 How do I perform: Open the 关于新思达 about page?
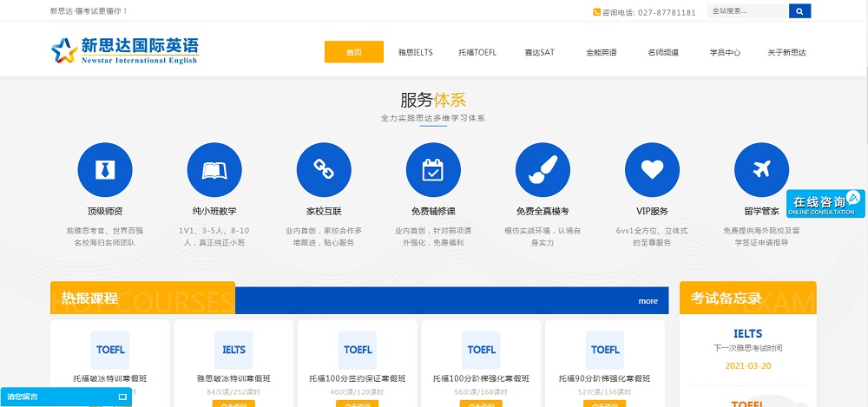coord(786,52)
